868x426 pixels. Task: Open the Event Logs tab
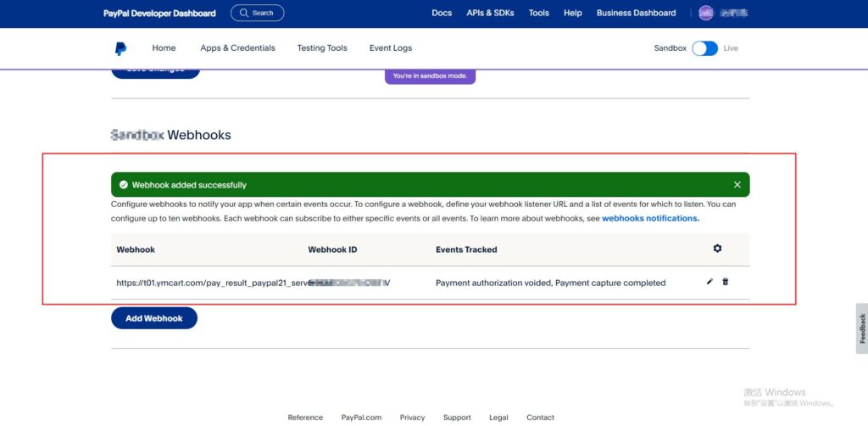391,48
